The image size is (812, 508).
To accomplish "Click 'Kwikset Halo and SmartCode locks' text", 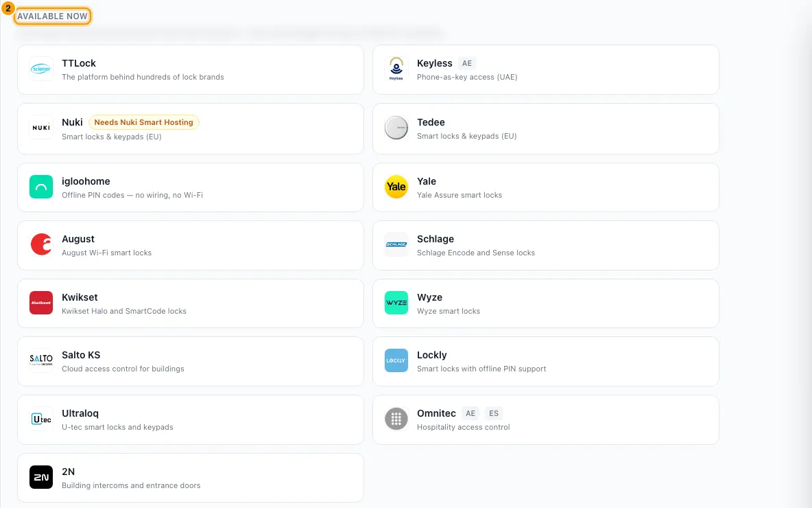I will tap(123, 311).
